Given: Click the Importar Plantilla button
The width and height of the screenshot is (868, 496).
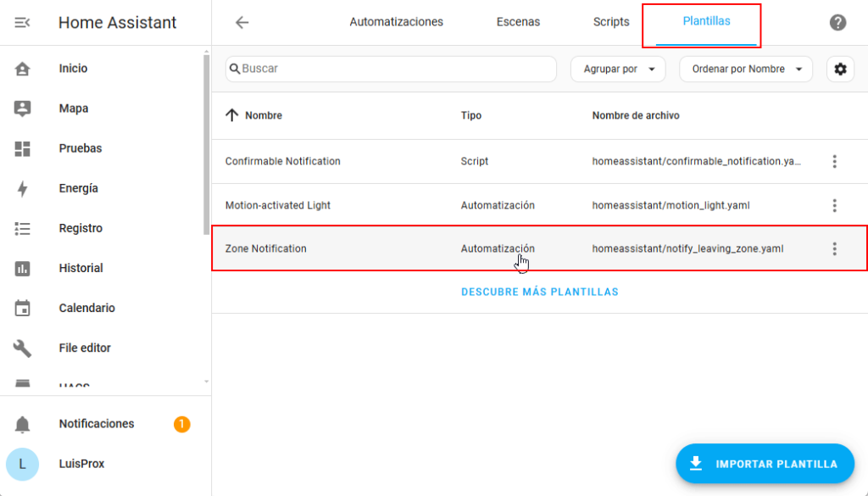Looking at the screenshot, I should click(765, 464).
